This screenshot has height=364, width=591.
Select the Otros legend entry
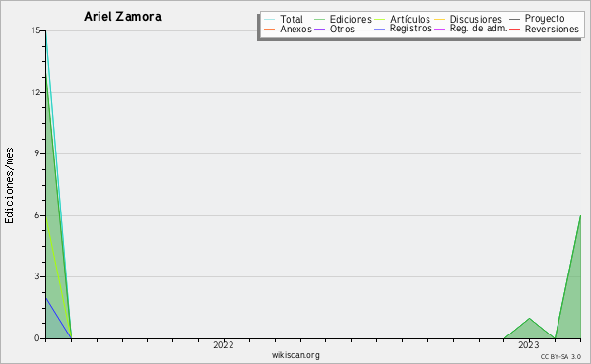pos(342,29)
